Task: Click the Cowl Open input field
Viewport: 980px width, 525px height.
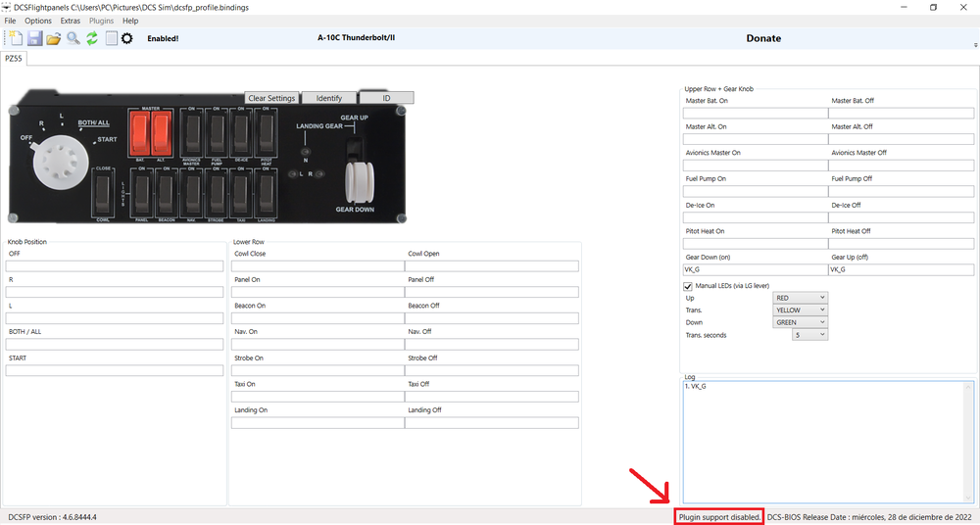Action: pos(492,266)
